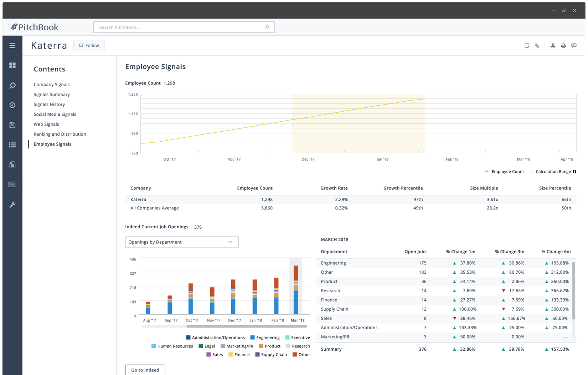Viewport: 588px width, 375px height.
Task: Focus the Search PitchBook field
Action: click(184, 27)
